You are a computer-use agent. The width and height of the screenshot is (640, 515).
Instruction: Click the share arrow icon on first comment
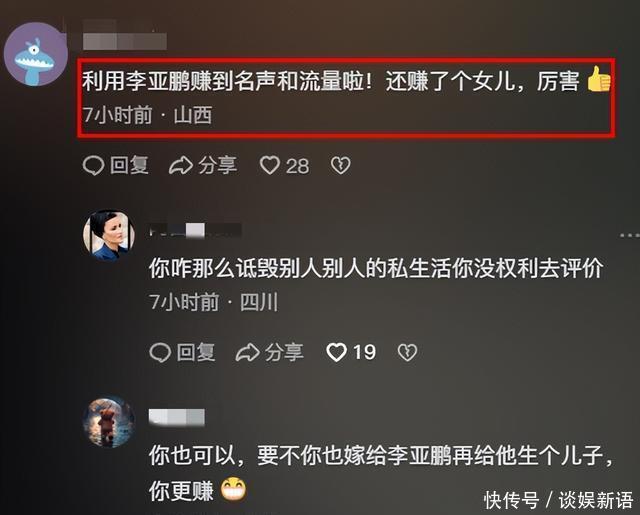click(181, 166)
